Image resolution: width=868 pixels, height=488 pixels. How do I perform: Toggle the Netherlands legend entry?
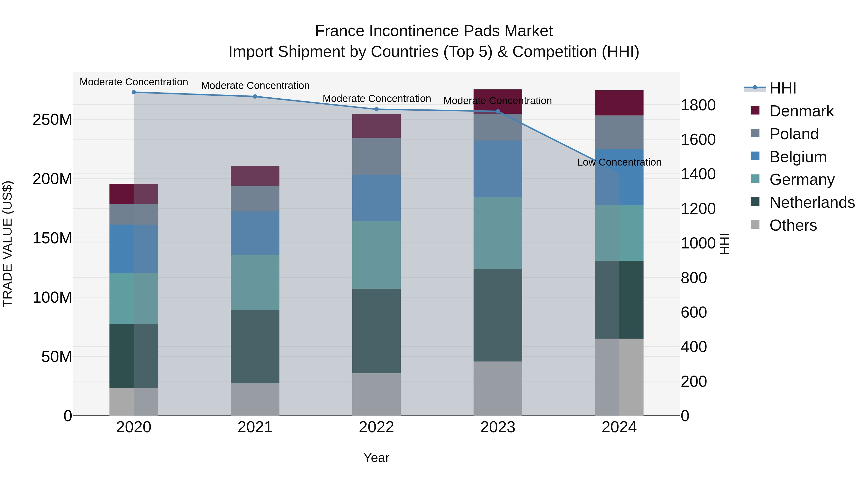(x=803, y=202)
